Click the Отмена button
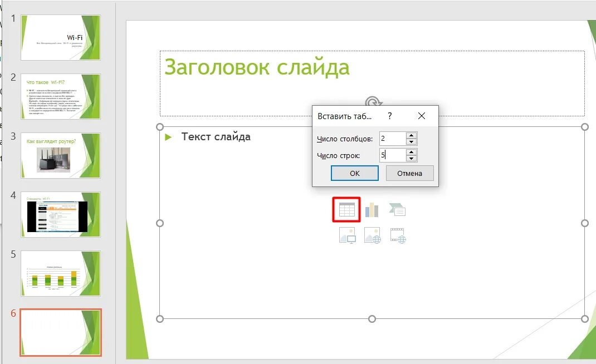The width and height of the screenshot is (596, 364). [410, 173]
